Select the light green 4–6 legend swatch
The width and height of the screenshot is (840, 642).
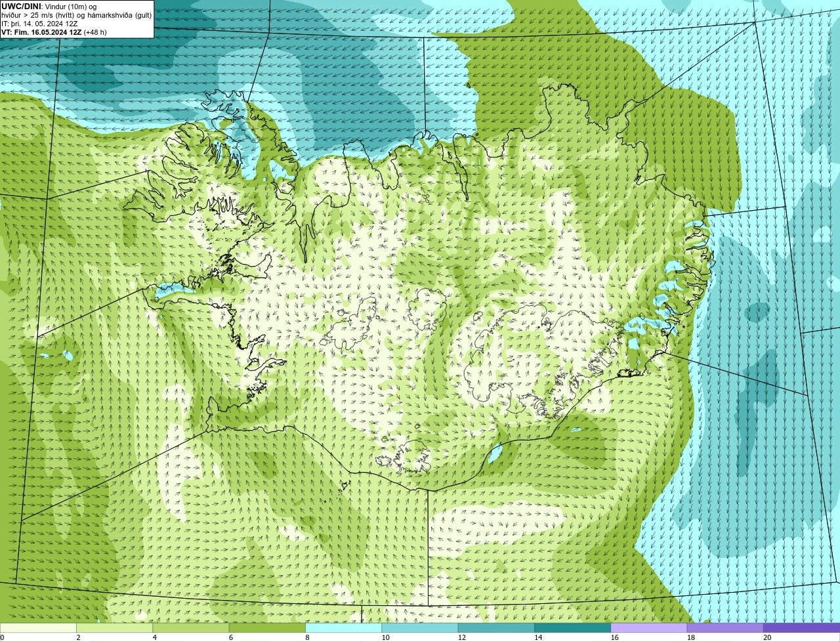pos(191,628)
